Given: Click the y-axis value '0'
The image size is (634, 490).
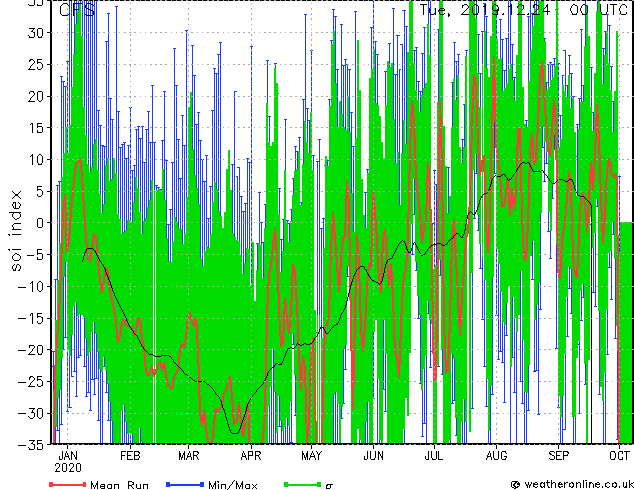Looking at the screenshot, I should [x=40, y=223].
